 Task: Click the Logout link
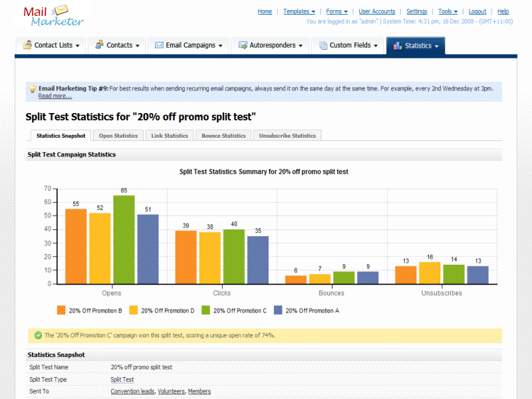tap(477, 11)
